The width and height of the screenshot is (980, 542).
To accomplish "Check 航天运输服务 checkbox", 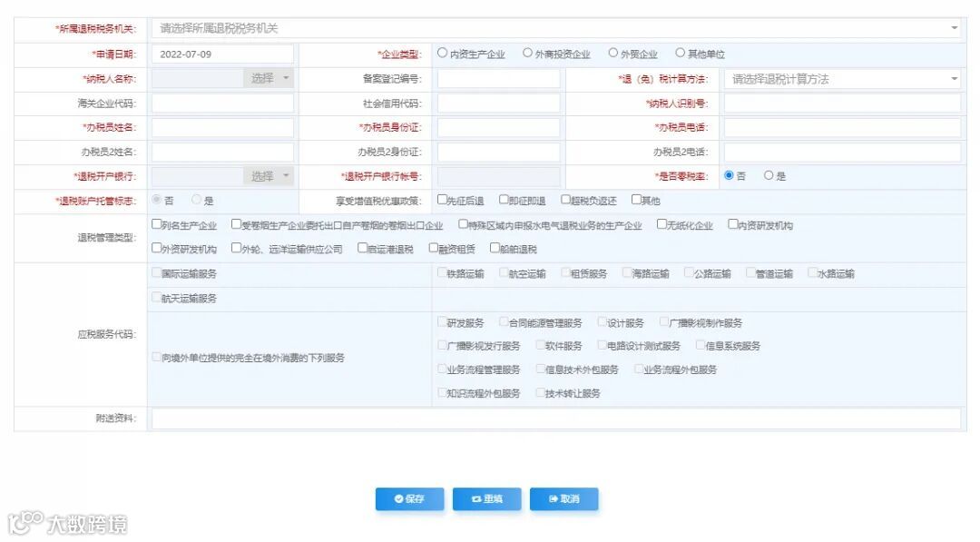I will tap(157, 298).
